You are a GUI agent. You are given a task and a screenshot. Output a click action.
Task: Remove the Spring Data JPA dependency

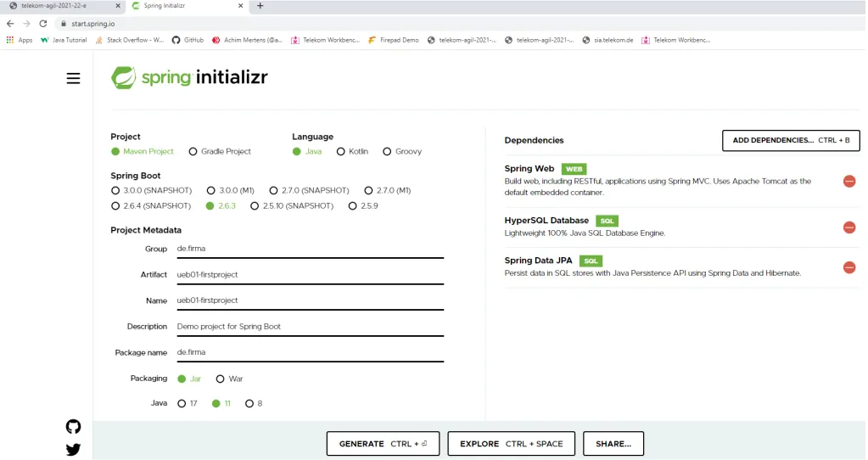(x=849, y=267)
